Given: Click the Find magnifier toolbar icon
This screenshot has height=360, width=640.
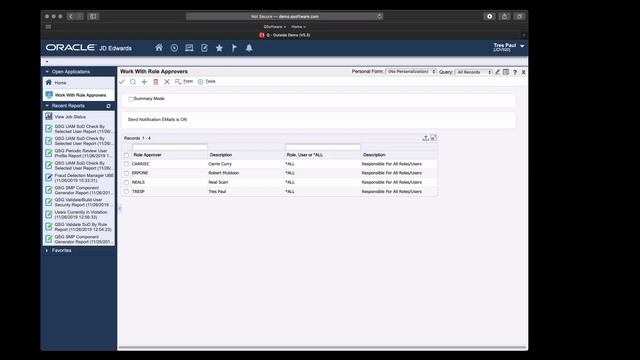Looking at the screenshot, I should tap(133, 82).
